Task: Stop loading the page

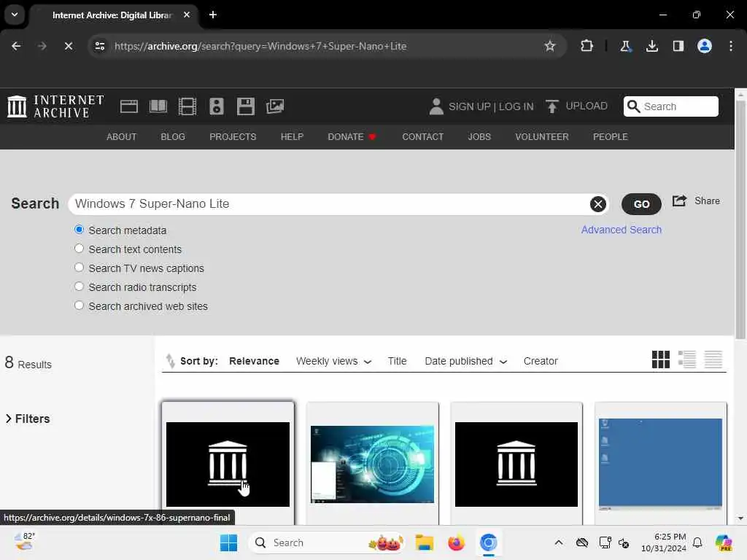Action: point(68,46)
